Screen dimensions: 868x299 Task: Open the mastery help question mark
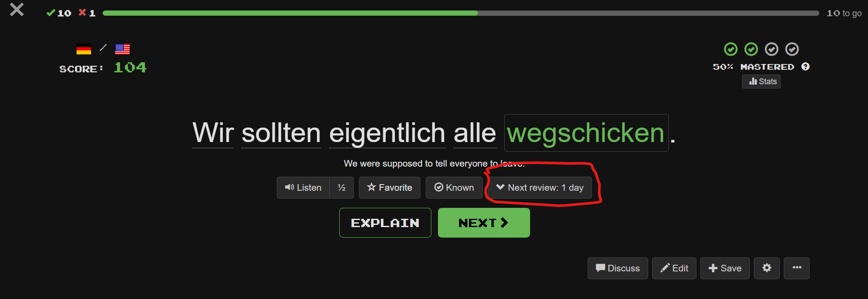tap(805, 67)
